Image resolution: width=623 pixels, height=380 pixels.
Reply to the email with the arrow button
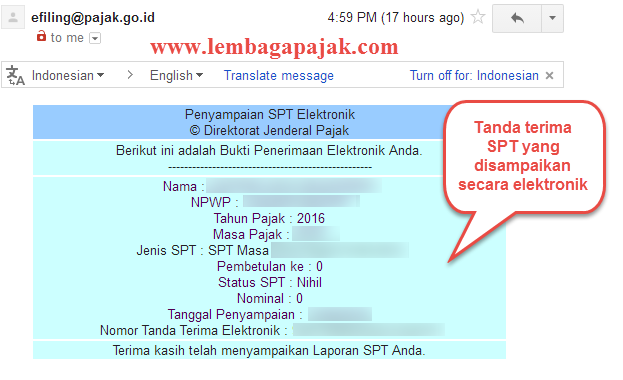point(517,18)
